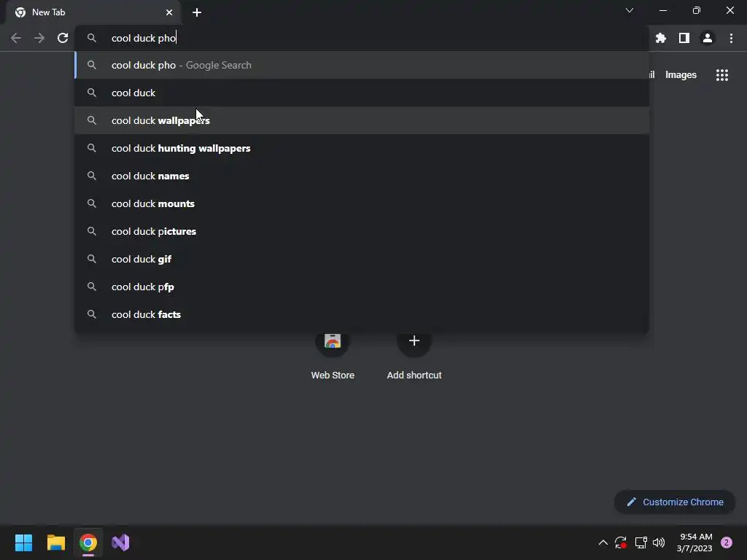Open a new tab with plus button
Screen dimensions: 747x560
click(x=197, y=12)
